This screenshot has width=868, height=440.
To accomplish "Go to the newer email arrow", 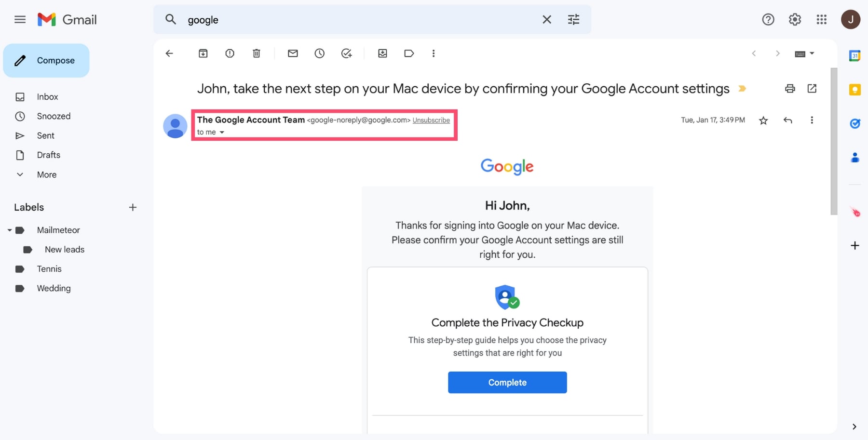I will [754, 53].
